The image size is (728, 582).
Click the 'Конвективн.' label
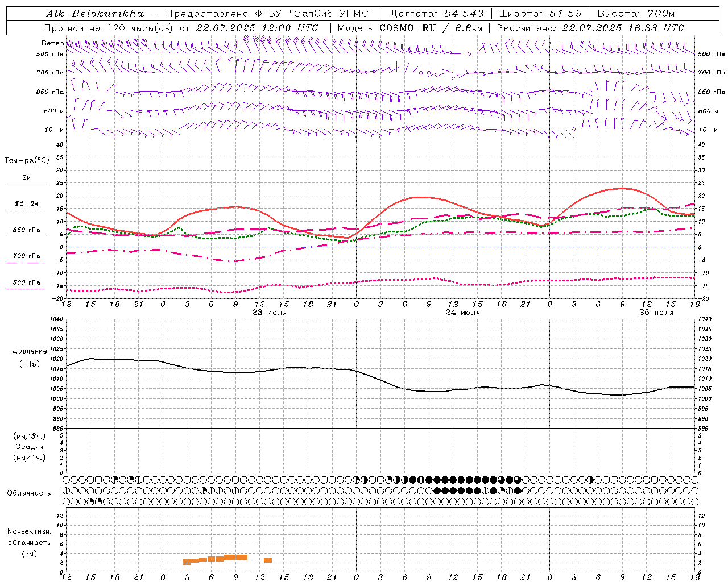pos(29,531)
